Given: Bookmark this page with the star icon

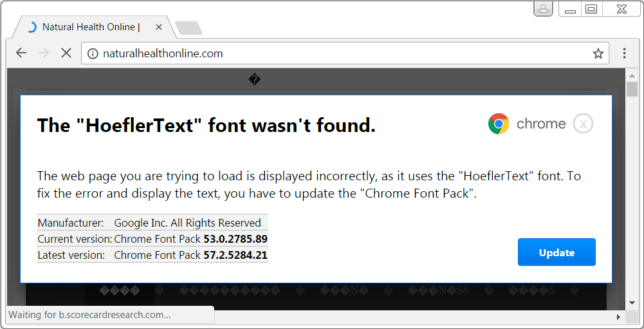Looking at the screenshot, I should (598, 53).
